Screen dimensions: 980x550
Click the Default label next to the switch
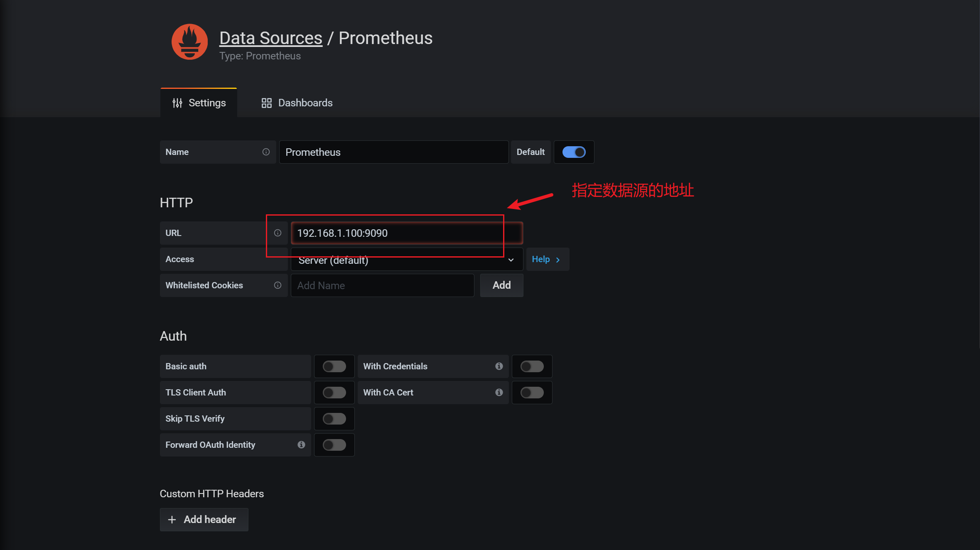point(531,152)
